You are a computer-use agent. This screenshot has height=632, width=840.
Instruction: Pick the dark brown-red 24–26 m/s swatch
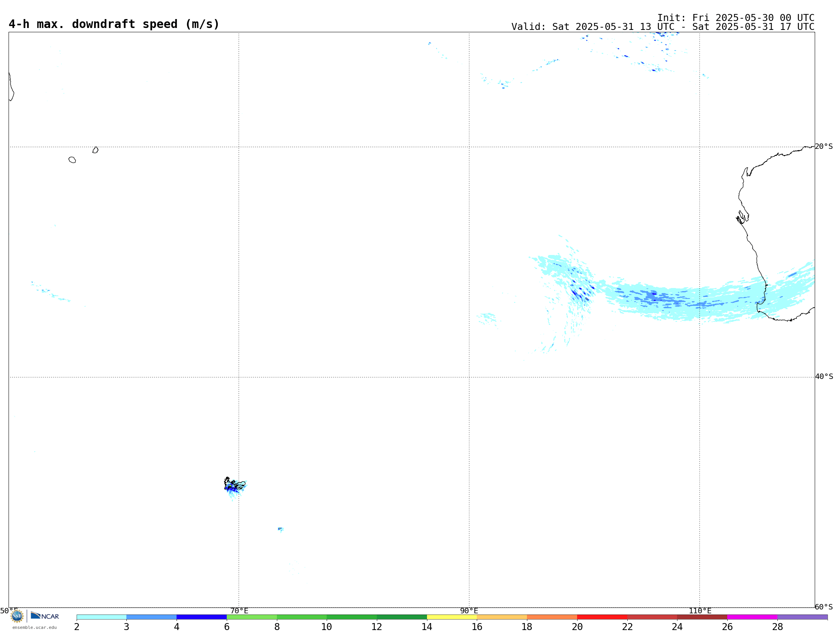702,617
